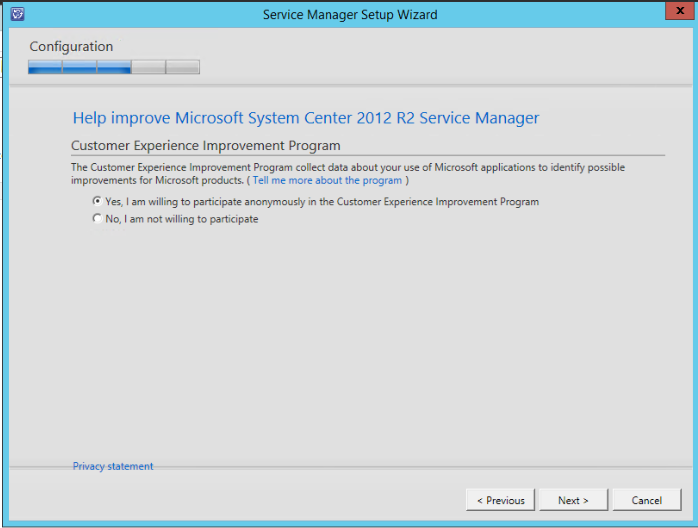Open 'Tell me more about the program' link

pyautogui.click(x=327, y=181)
